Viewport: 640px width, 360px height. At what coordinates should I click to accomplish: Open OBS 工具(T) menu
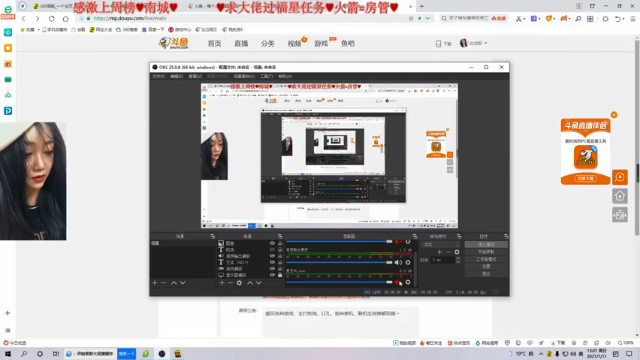[267, 76]
